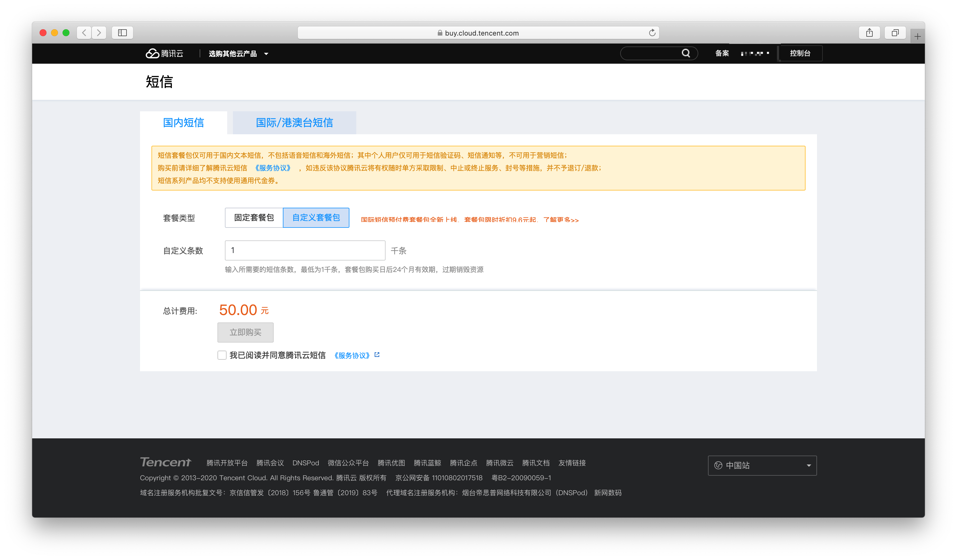
Task: Open the 中国站 region dropdown
Action: coord(762,465)
